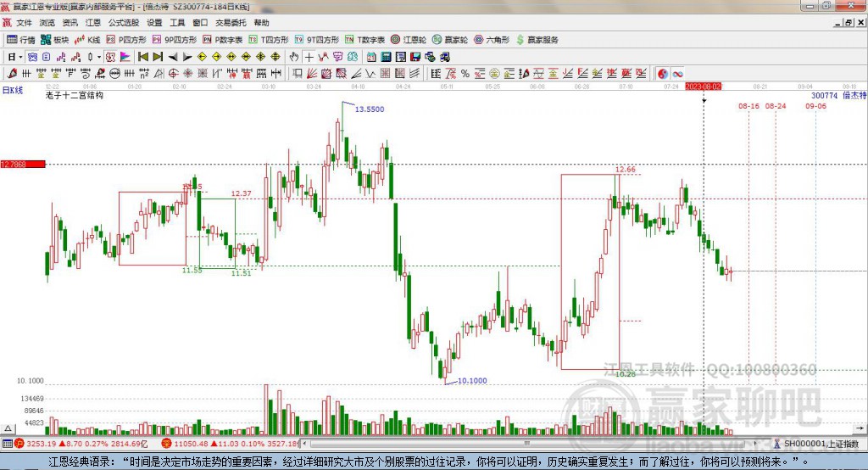Jump to the first bar icon

pos(143,57)
